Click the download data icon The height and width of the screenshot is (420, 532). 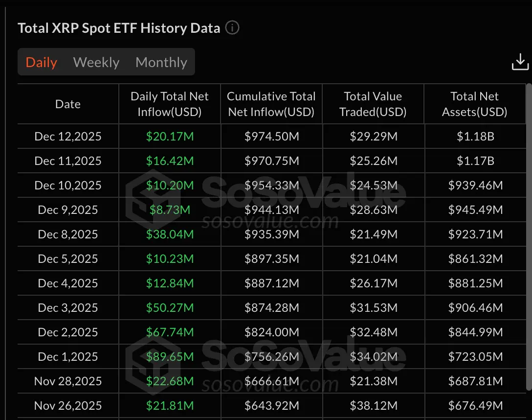coord(520,63)
